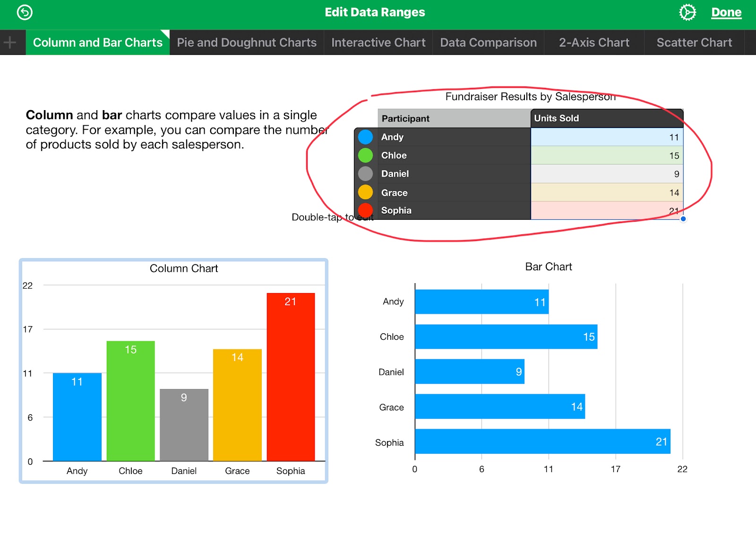The image size is (756, 552).
Task: Switch to Column and Bar Charts tab
Action: click(x=98, y=43)
